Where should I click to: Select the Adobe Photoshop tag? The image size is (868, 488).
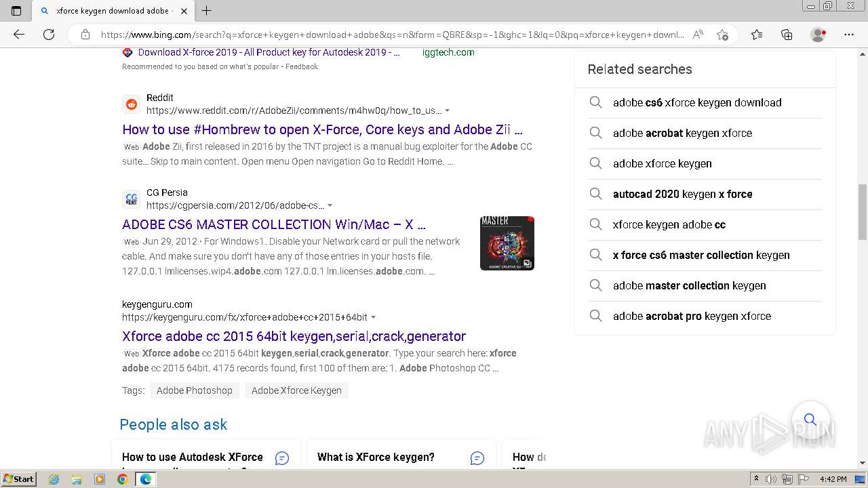[x=195, y=390]
